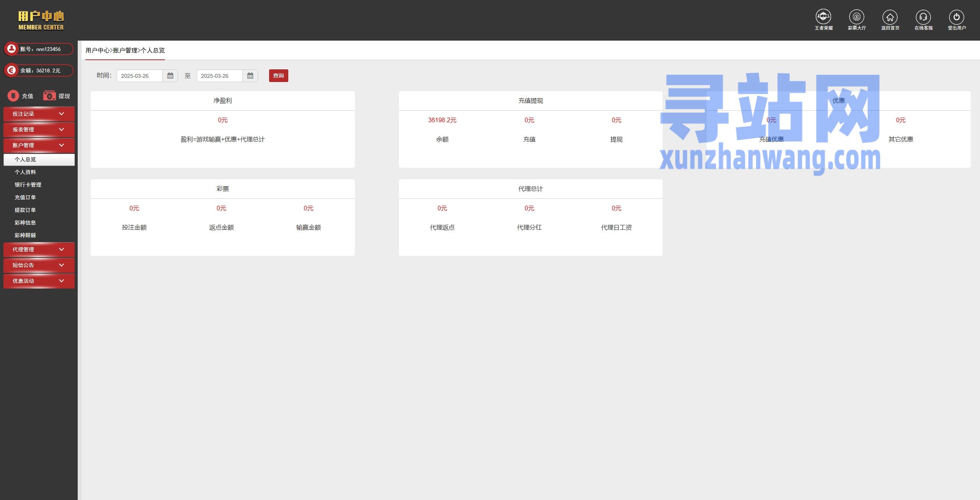Click the 36198.2元 balance value

pos(442,120)
